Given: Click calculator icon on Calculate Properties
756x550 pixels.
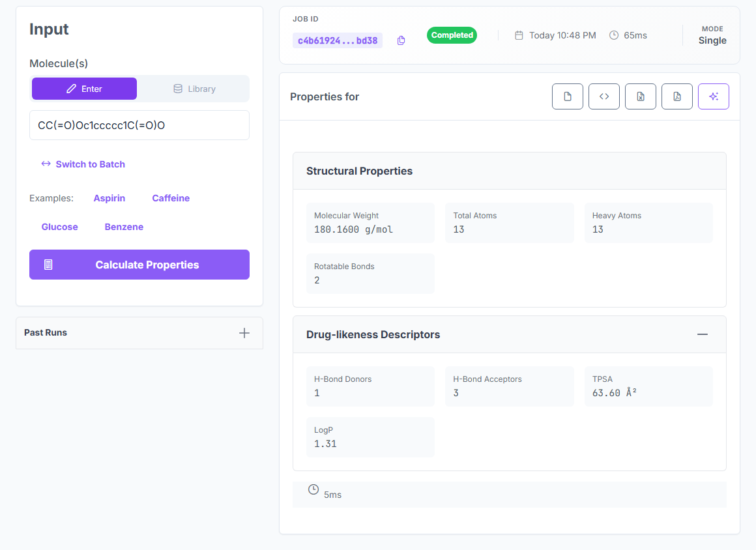Looking at the screenshot, I should pos(48,265).
